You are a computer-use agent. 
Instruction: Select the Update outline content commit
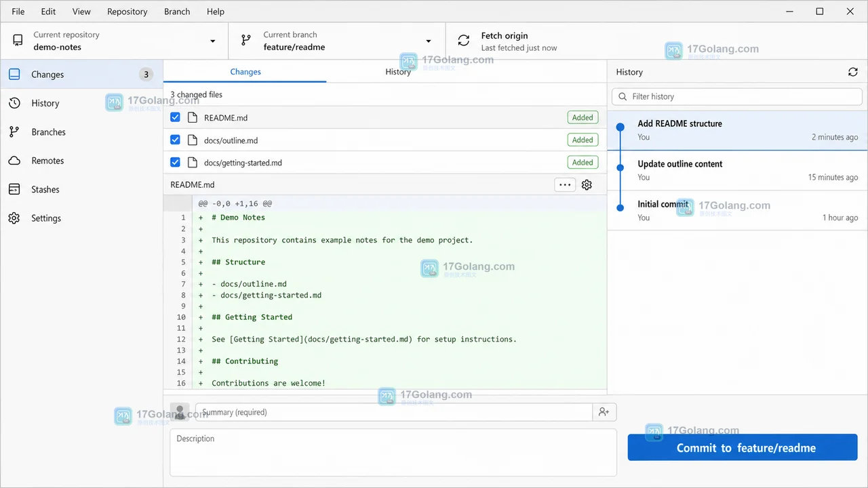(738, 171)
